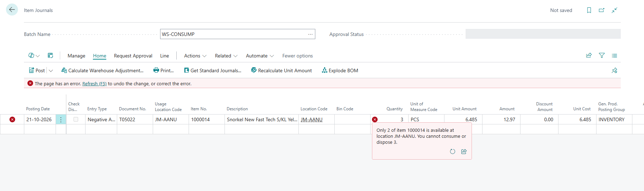Screen dimensions: 644x191
Task: Expand the Automate dropdown
Action: [x=260, y=56]
